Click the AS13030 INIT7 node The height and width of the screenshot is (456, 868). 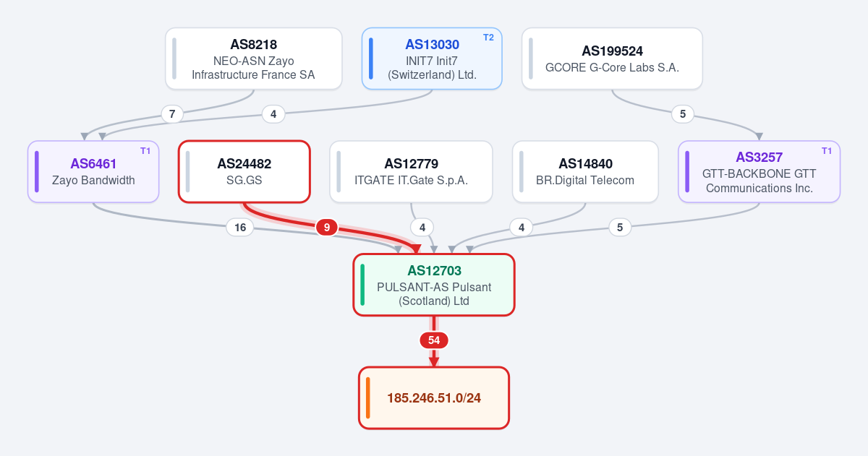[x=432, y=59]
